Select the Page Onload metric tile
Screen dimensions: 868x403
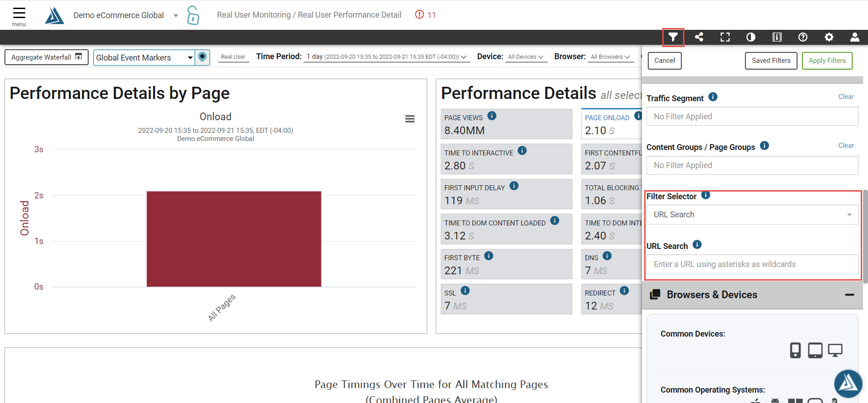click(612, 124)
